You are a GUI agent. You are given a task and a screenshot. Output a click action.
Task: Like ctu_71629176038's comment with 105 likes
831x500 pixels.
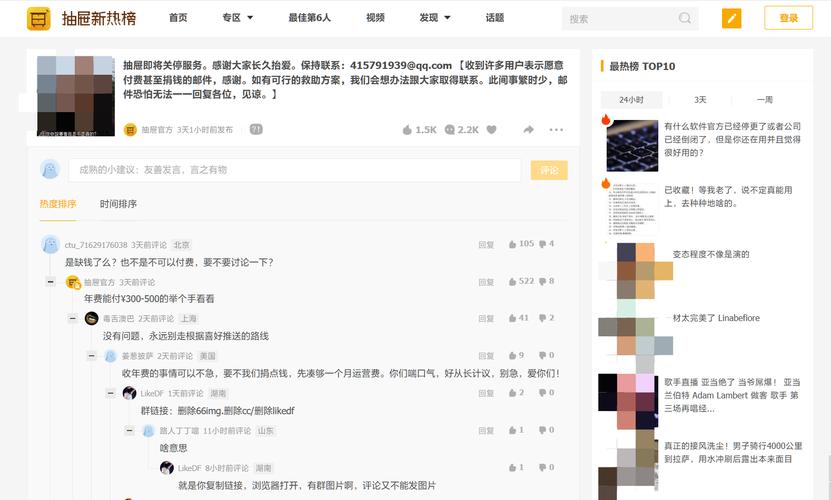[x=514, y=244]
